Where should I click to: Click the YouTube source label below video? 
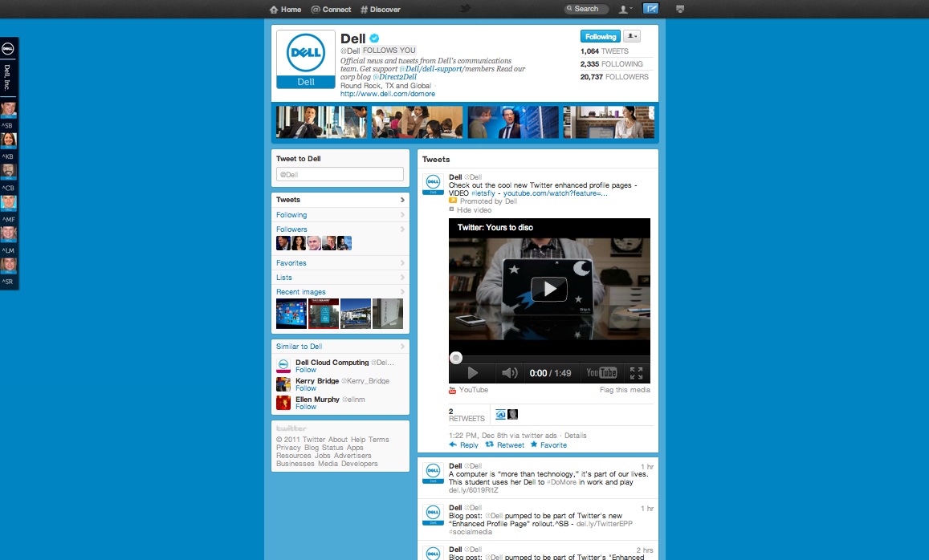pos(474,390)
